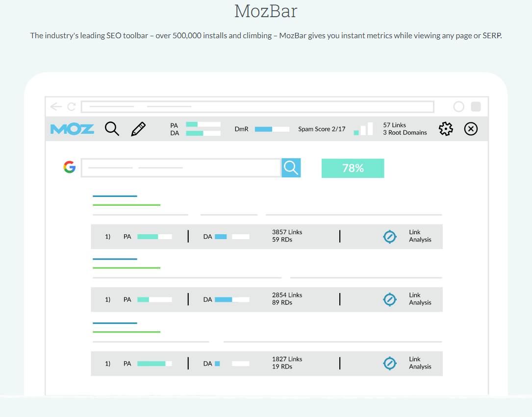Click '3 Root Domains' text
This screenshot has height=417, width=532.
pyautogui.click(x=405, y=133)
